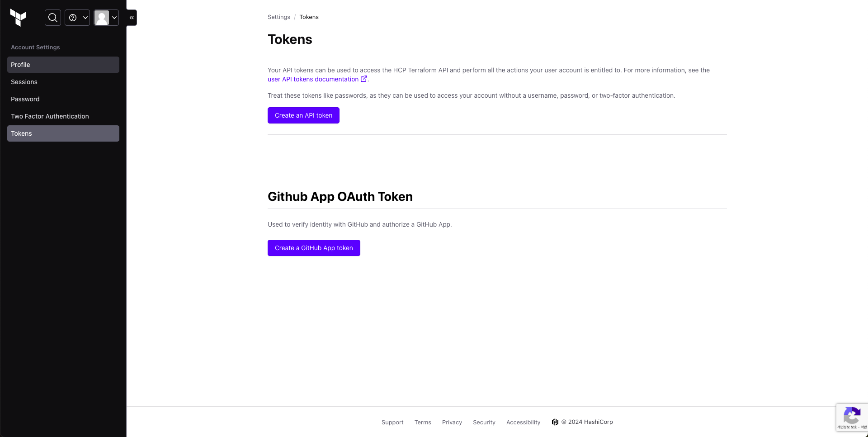The image size is (868, 437).
Task: Select Tokens in the sidebar
Action: [x=63, y=133]
